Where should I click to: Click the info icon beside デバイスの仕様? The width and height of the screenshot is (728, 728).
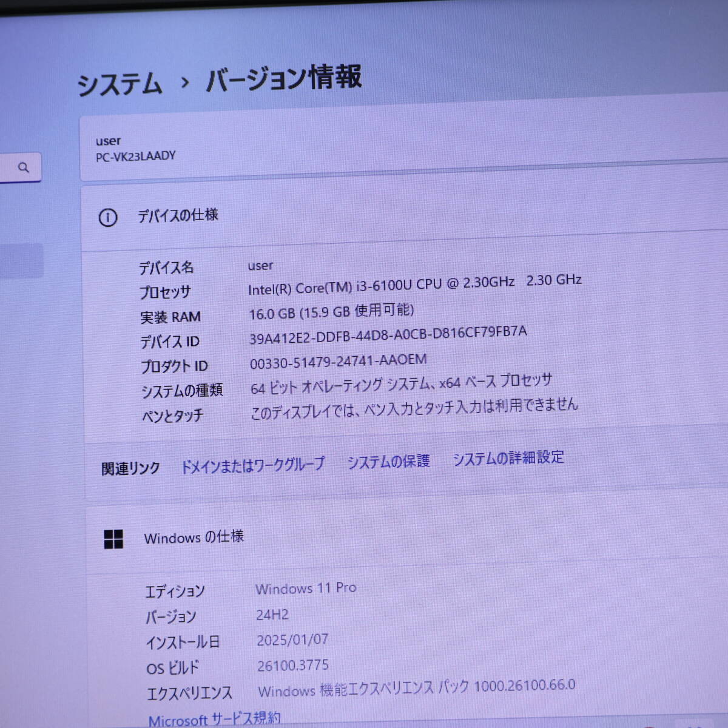coord(107,217)
